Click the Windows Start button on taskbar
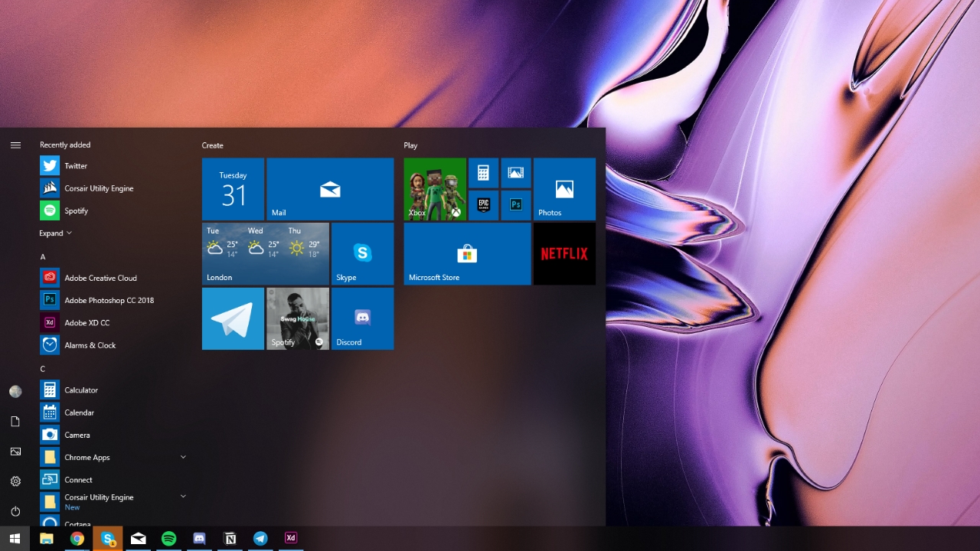This screenshot has width=980, height=551. click(x=15, y=539)
